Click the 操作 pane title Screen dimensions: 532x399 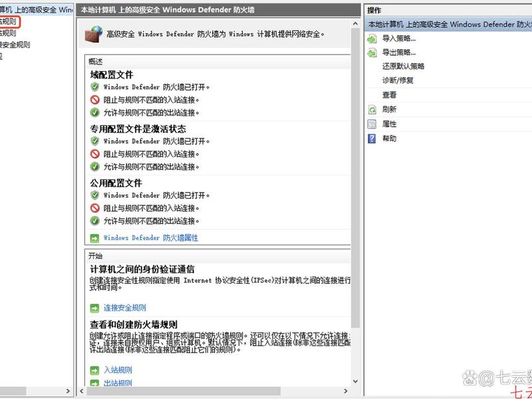point(374,11)
